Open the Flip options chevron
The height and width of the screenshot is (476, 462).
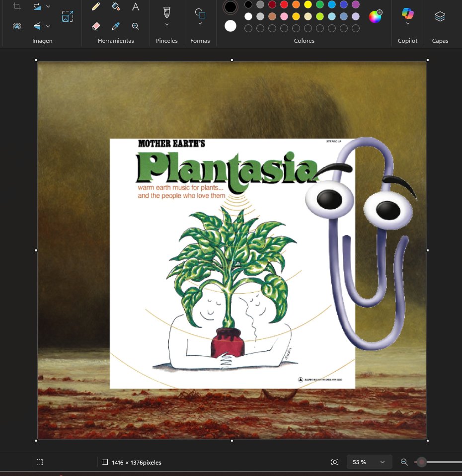[x=48, y=26]
